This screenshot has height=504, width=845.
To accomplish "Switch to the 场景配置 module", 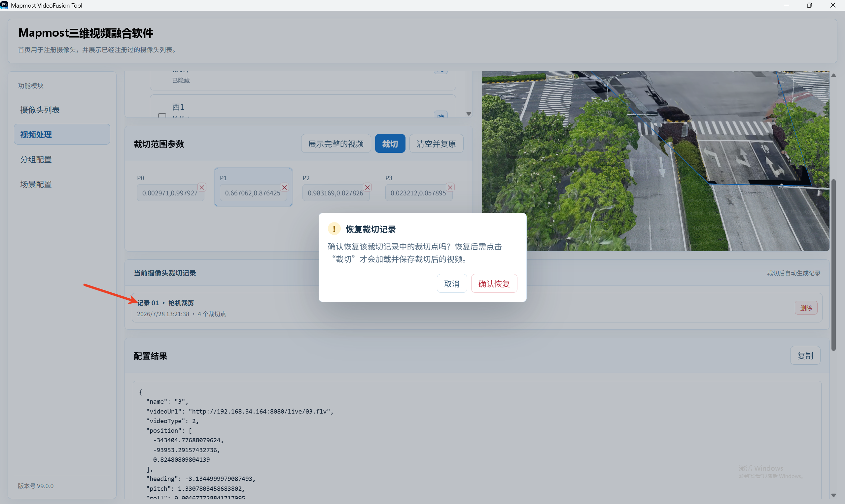I will pyautogui.click(x=62, y=184).
